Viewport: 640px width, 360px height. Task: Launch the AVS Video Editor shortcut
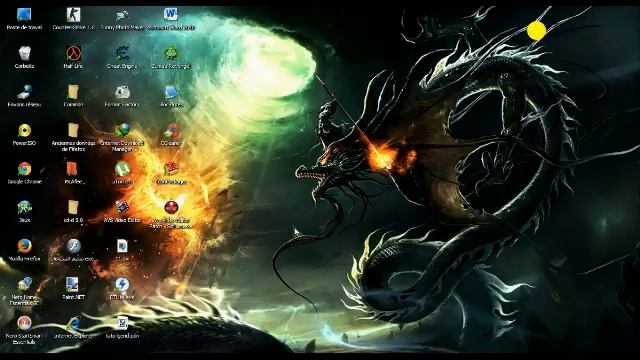click(x=122, y=207)
